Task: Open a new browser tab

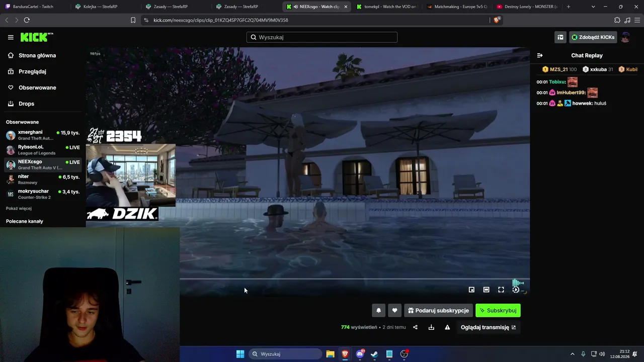Action: click(569, 7)
